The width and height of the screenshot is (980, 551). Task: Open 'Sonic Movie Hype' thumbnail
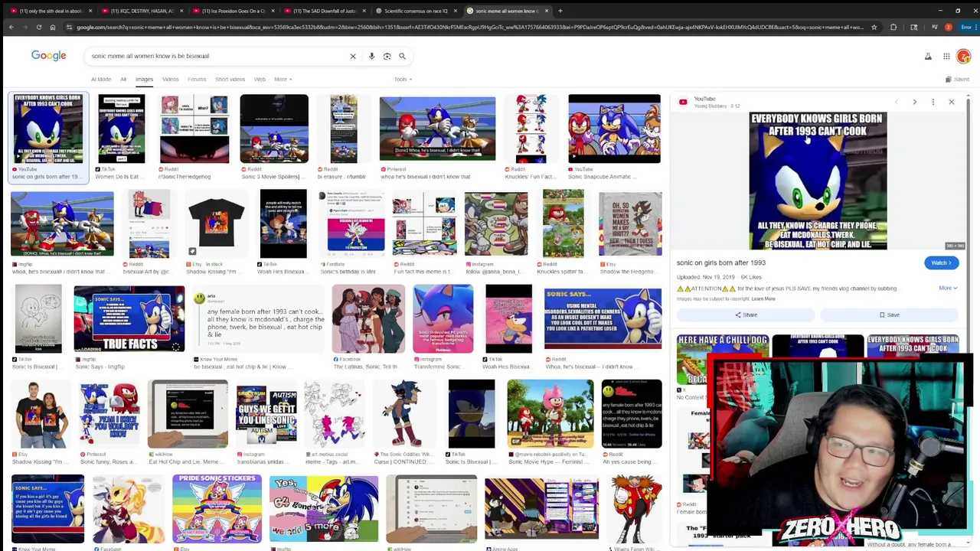coord(550,414)
